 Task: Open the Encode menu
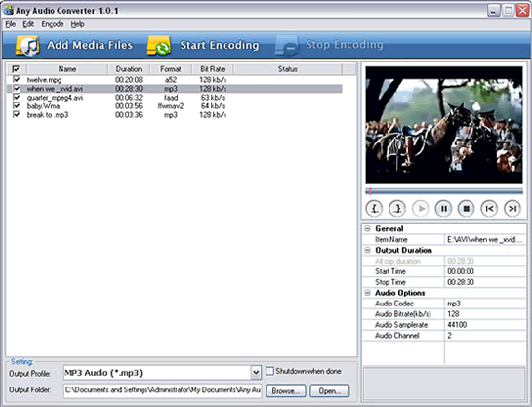(x=53, y=24)
